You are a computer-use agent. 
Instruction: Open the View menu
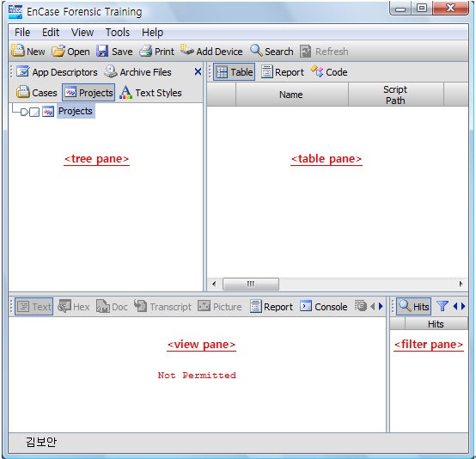click(82, 32)
